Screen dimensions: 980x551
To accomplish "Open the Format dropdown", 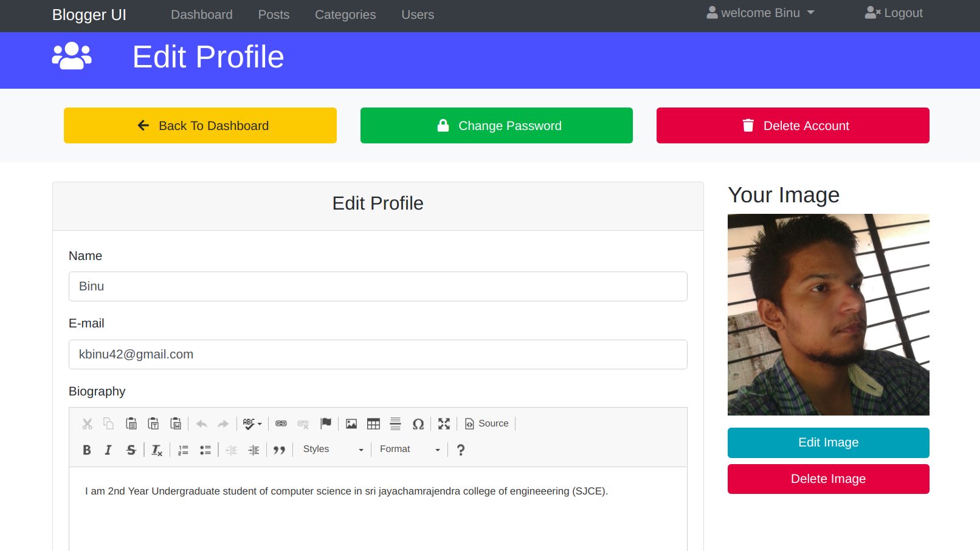I will tap(410, 450).
